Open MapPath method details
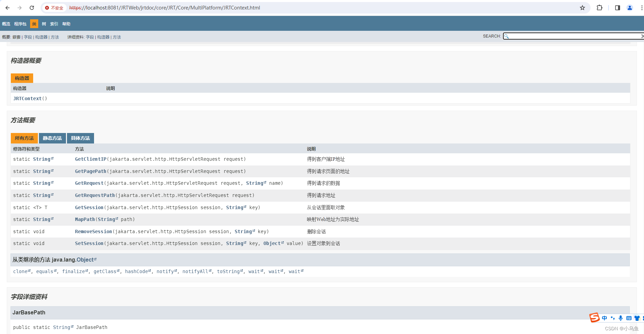Screen dimensions: 644x334 pos(85,219)
